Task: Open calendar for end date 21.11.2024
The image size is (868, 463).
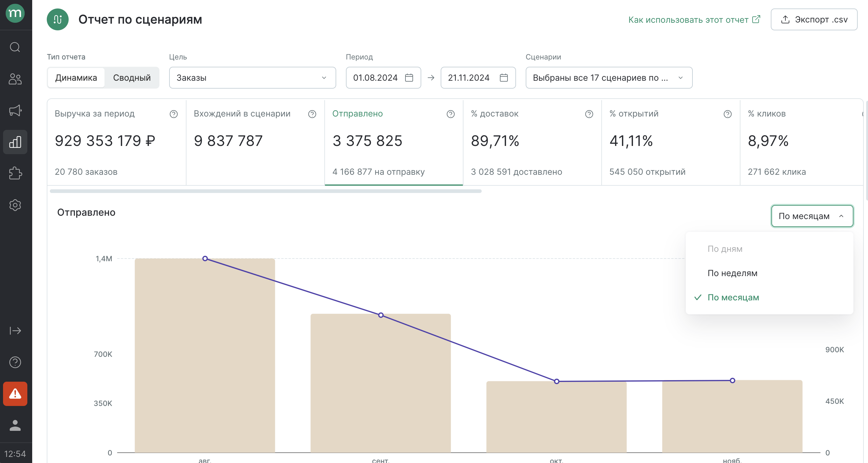Action: click(504, 78)
